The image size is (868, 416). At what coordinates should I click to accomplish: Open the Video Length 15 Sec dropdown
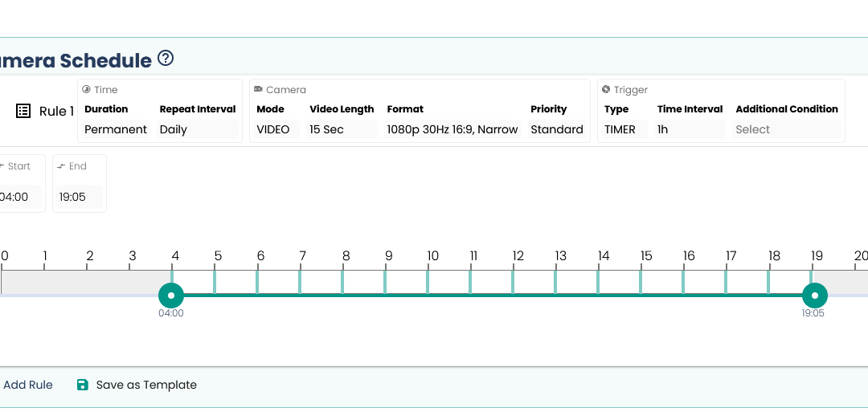coord(342,129)
